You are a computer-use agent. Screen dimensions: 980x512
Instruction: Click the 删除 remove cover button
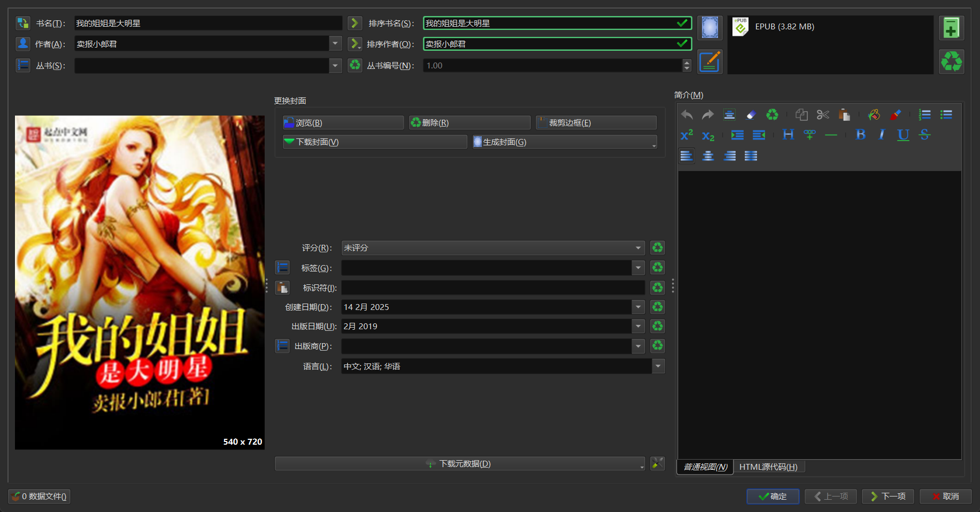tap(469, 122)
